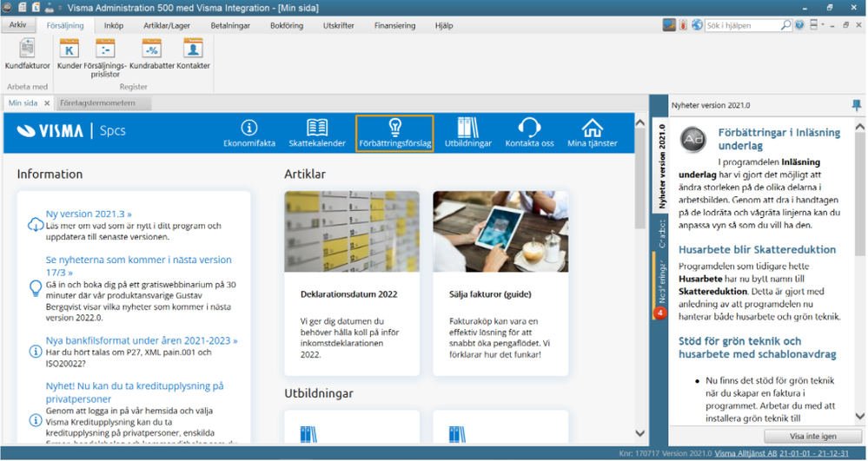Viewport: 868px width, 461px height.
Task: Open the Ny version 2021.3 link
Action: tap(89, 214)
